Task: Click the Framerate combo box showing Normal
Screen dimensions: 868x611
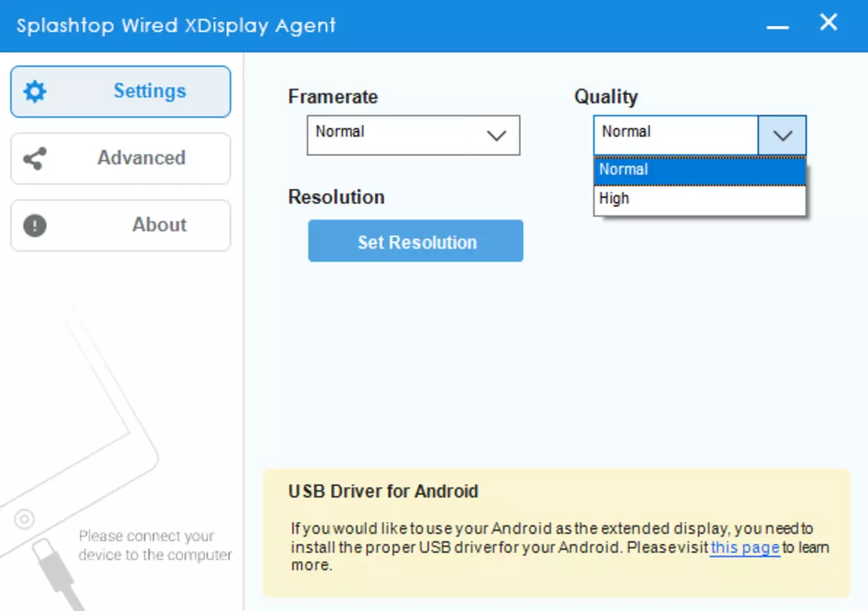Action: (414, 135)
